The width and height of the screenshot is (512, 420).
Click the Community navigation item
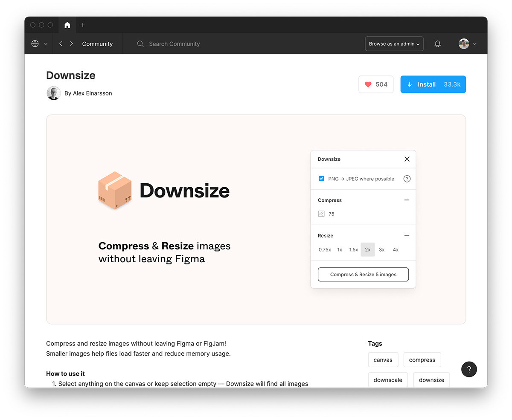pos(97,44)
